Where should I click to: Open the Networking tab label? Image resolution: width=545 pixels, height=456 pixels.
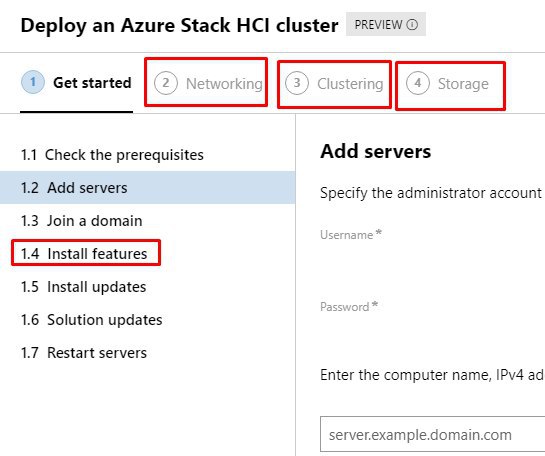tap(224, 84)
